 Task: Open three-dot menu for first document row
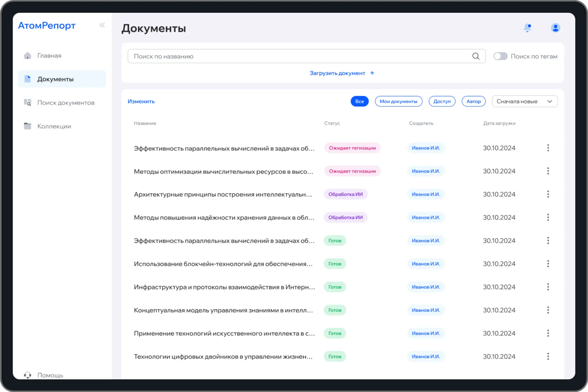[x=548, y=148]
